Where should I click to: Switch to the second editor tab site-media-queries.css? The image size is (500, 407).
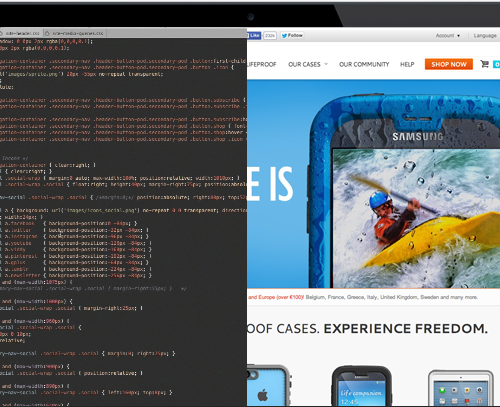[75, 33]
